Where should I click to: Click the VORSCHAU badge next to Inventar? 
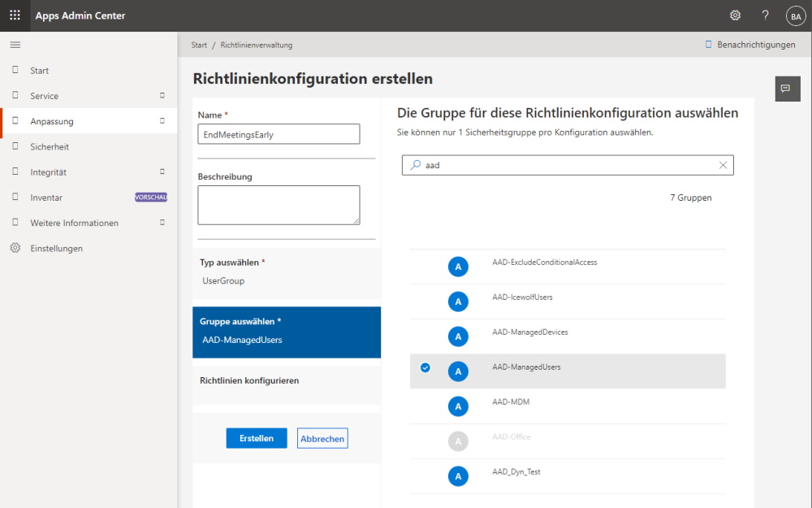[151, 197]
